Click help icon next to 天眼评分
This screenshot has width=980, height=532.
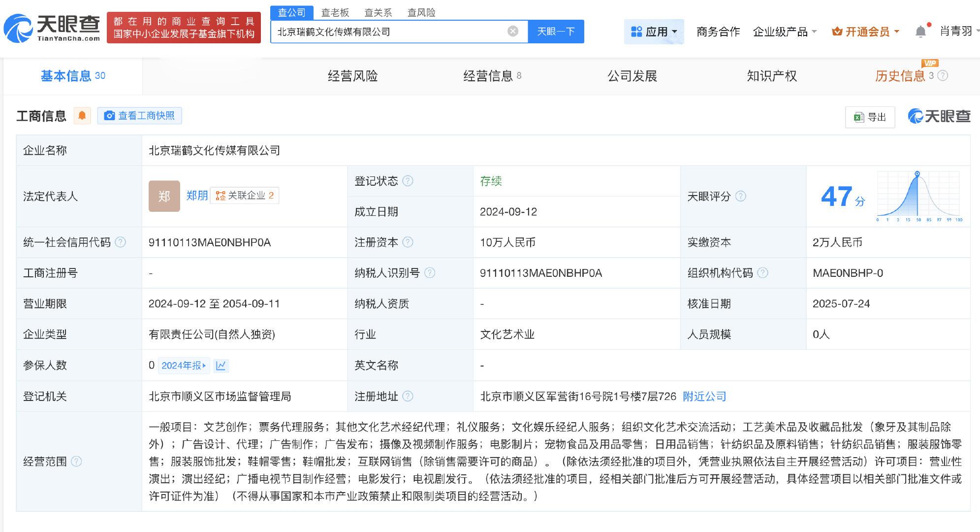coord(740,196)
